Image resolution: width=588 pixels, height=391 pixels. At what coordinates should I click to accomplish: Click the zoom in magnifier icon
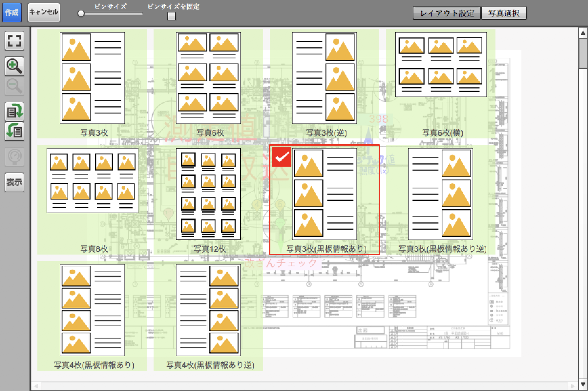(x=14, y=66)
